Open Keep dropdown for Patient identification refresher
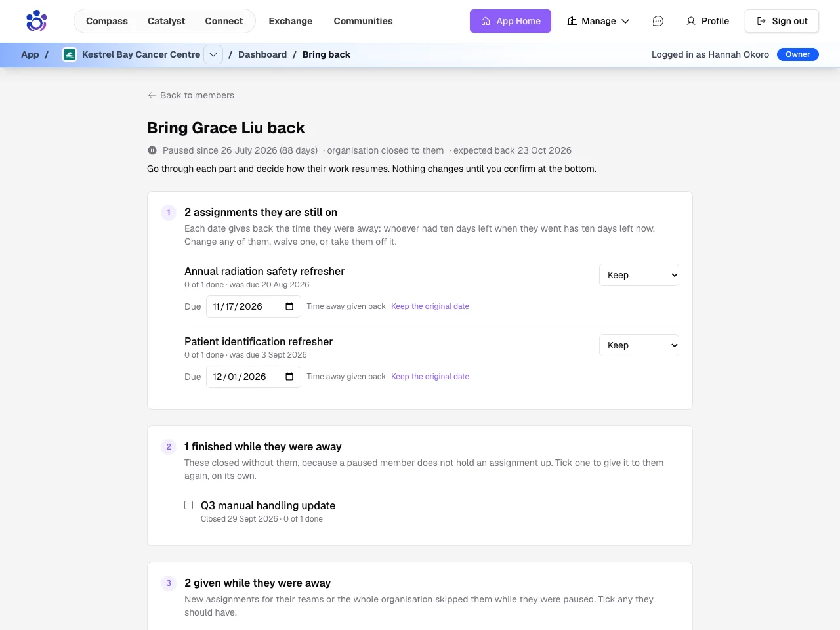This screenshot has width=840, height=630. click(639, 345)
